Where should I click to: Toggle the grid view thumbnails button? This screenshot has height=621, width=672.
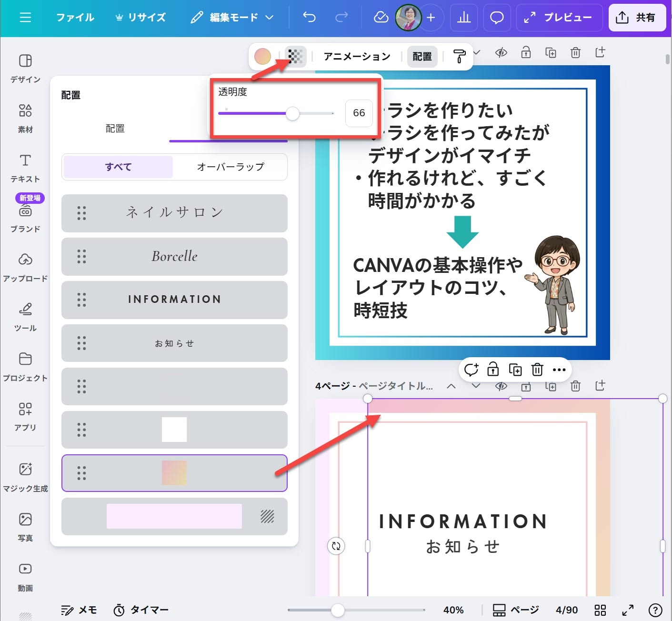[x=600, y=610]
